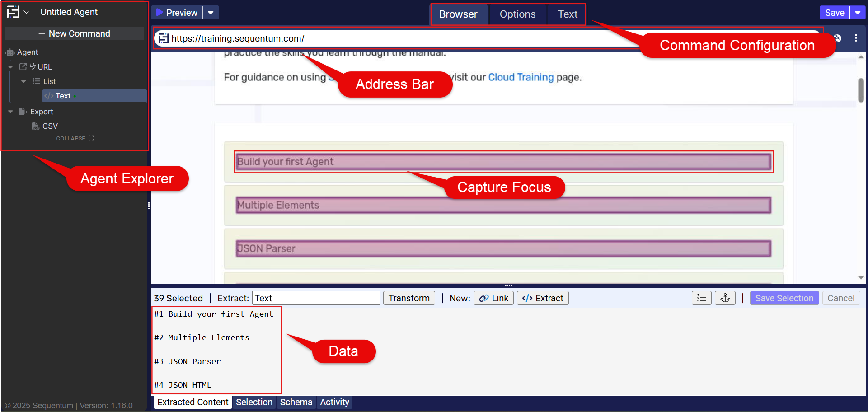This screenshot has height=412, width=868.
Task: Switch to the Options tab
Action: click(x=517, y=14)
